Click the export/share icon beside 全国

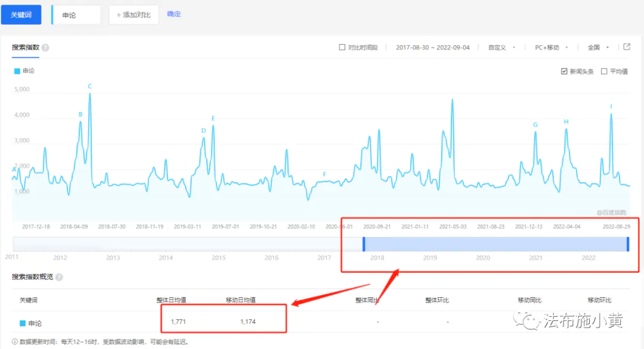pyautogui.click(x=627, y=47)
